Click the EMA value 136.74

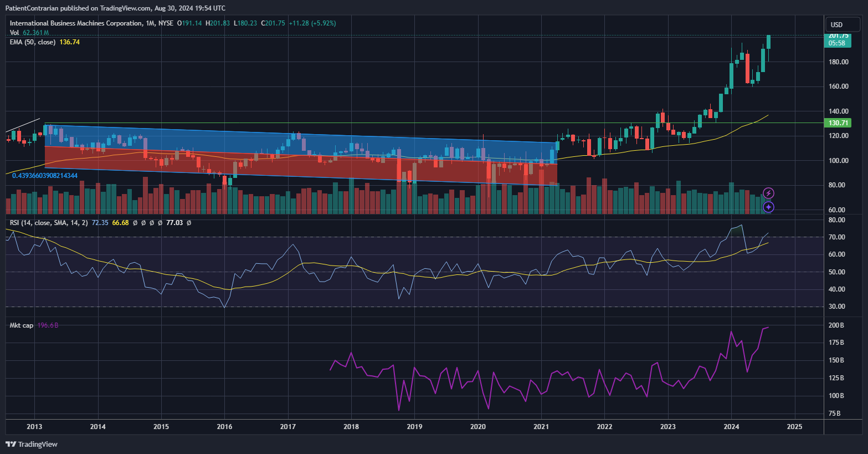pyautogui.click(x=69, y=42)
